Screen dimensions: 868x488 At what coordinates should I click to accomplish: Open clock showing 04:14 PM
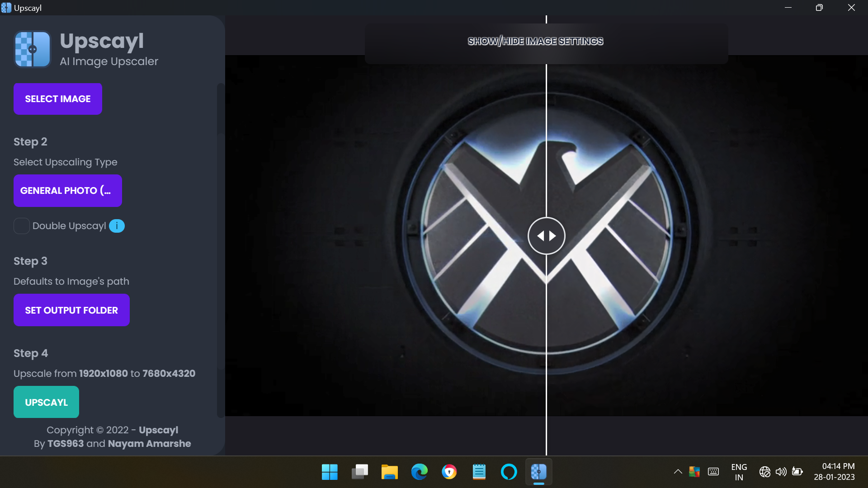tap(835, 472)
